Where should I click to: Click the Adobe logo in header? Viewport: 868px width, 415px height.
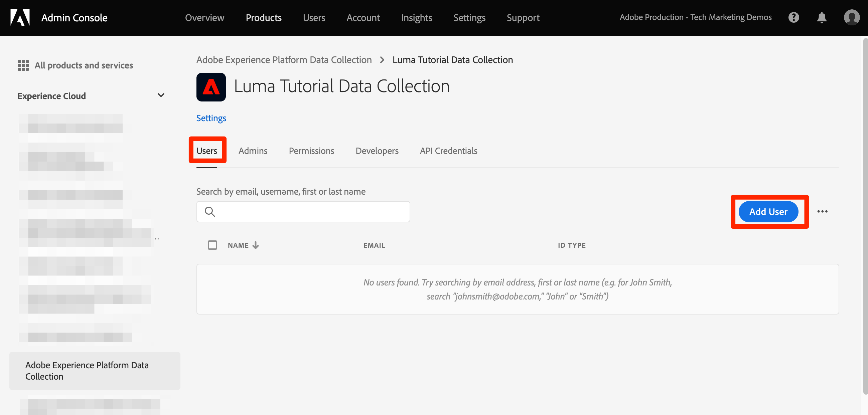point(20,17)
